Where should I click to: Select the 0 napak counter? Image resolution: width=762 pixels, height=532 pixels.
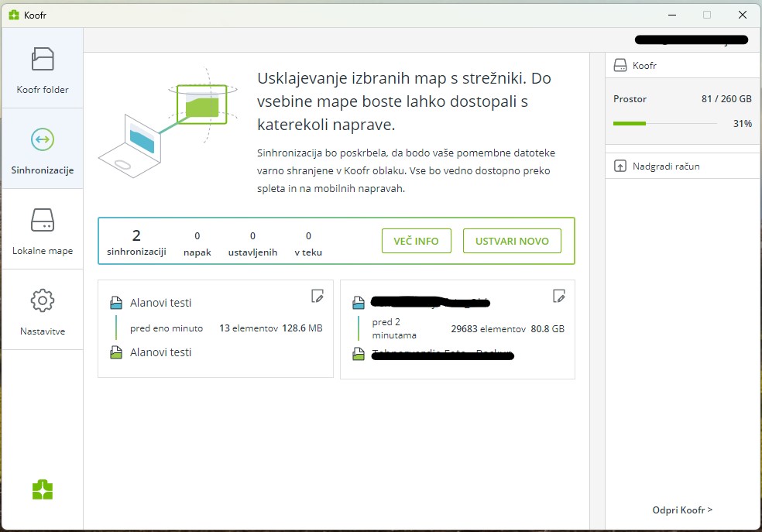197,242
